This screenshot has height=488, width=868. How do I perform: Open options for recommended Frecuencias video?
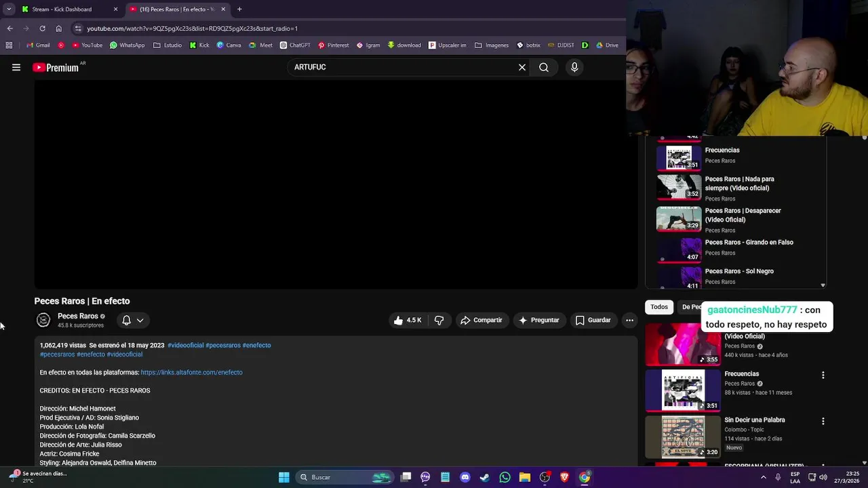pyautogui.click(x=823, y=375)
